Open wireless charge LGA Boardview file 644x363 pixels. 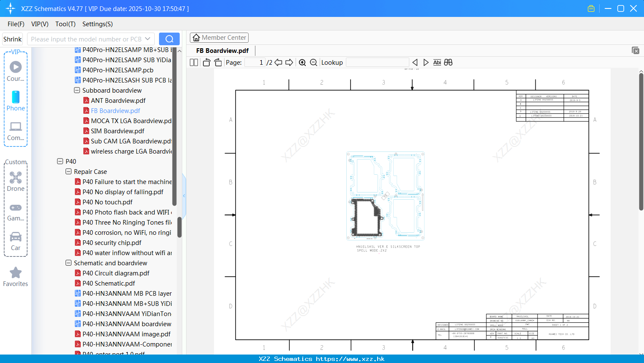(131, 151)
